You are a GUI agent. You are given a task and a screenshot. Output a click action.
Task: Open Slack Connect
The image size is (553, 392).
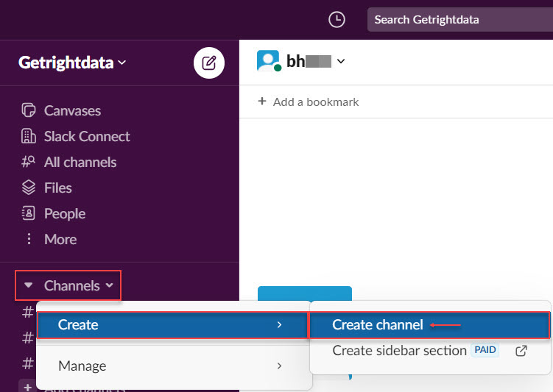pos(87,136)
